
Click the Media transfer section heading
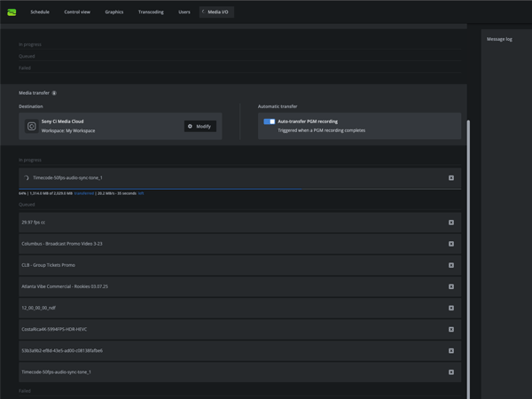click(34, 93)
